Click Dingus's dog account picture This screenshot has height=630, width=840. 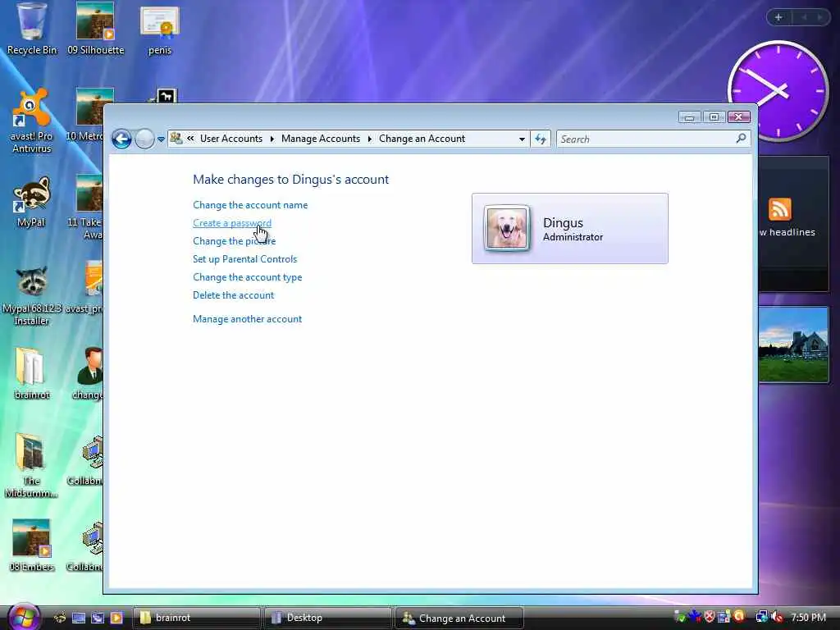[x=506, y=228]
